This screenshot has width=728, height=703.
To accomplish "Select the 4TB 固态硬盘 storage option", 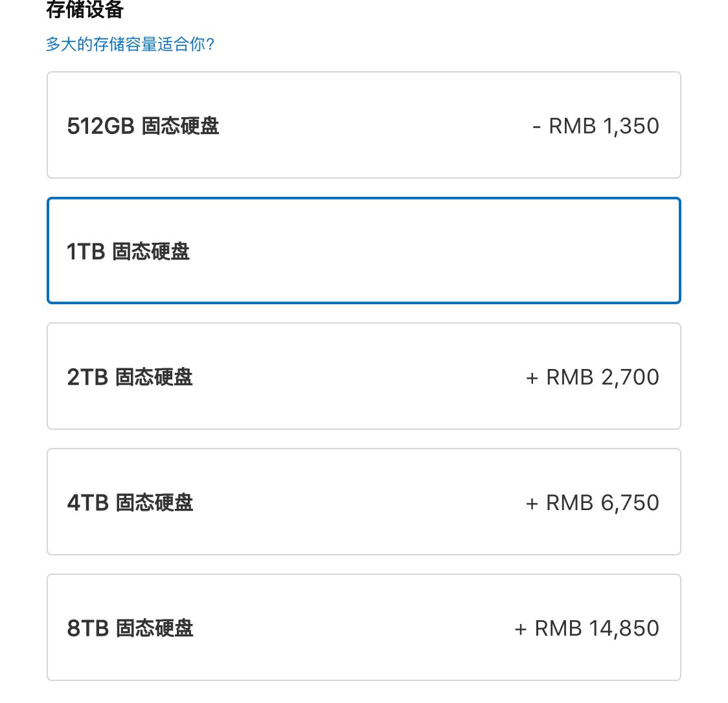I will (x=363, y=502).
